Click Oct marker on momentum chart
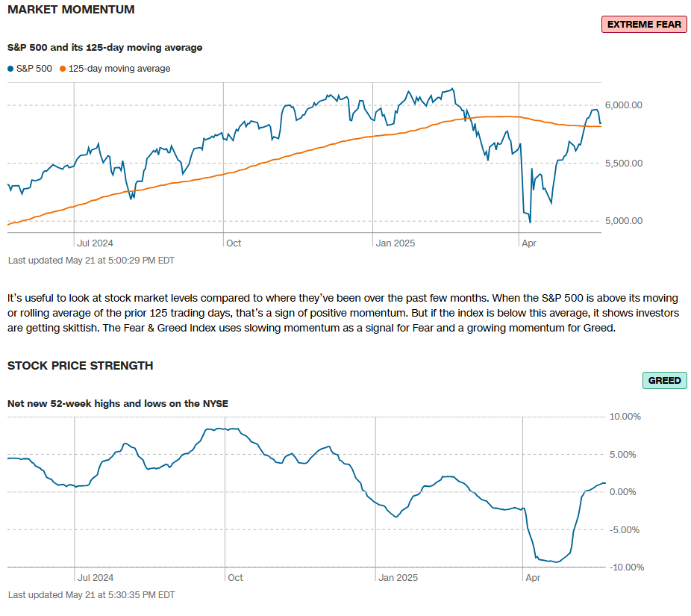The image size is (691, 616). pos(234,243)
